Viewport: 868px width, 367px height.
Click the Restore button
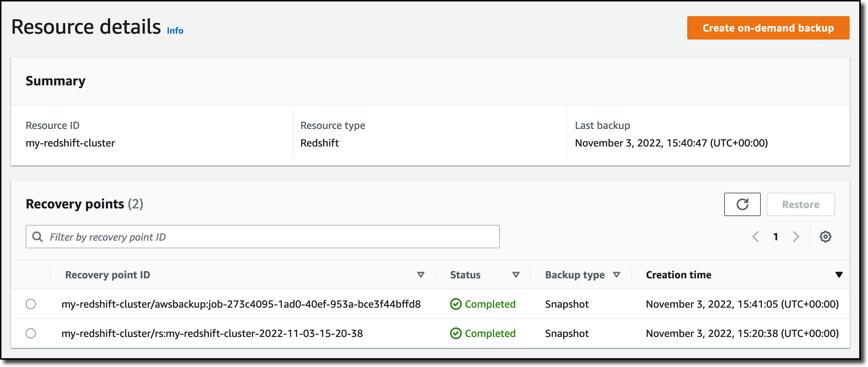[x=801, y=204]
